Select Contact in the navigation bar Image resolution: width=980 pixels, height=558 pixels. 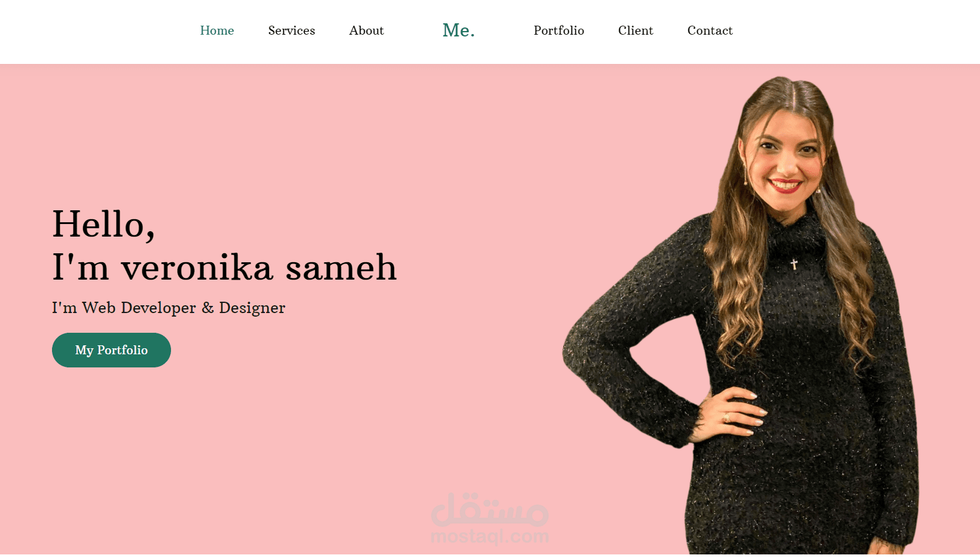(710, 30)
